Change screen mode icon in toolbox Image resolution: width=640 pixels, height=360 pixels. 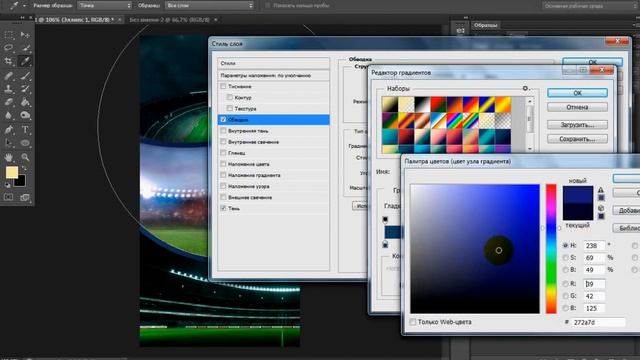25,197
